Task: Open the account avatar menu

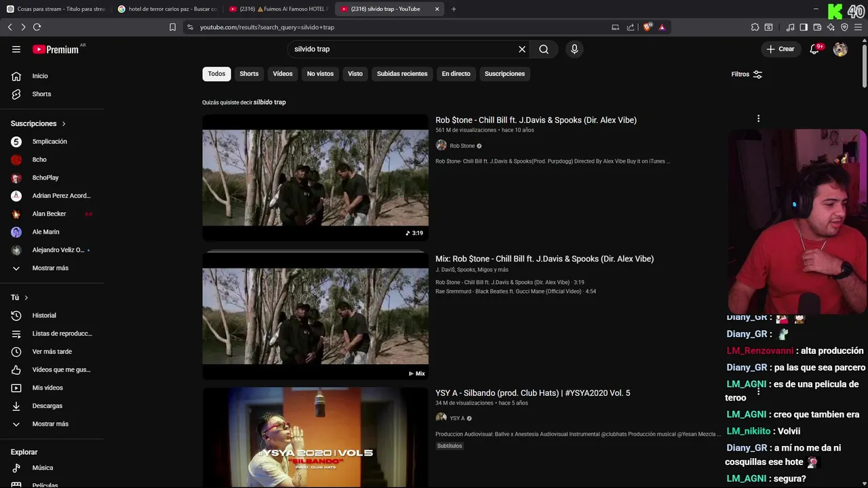Action: [840, 49]
